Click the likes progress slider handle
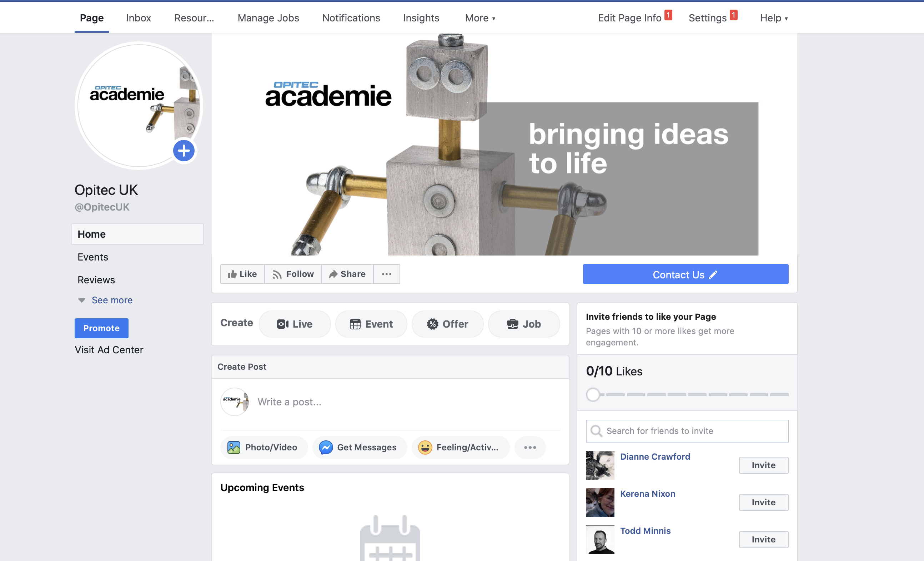The height and width of the screenshot is (561, 924). (x=593, y=395)
